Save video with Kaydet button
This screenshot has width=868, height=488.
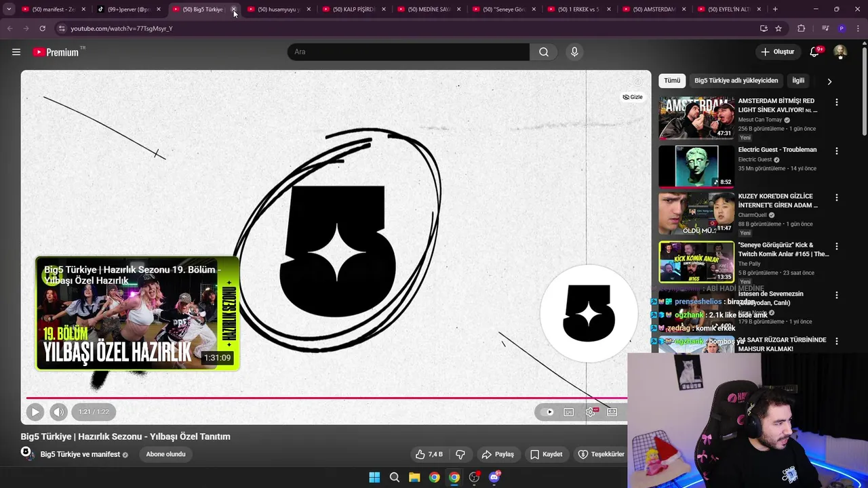(x=547, y=454)
